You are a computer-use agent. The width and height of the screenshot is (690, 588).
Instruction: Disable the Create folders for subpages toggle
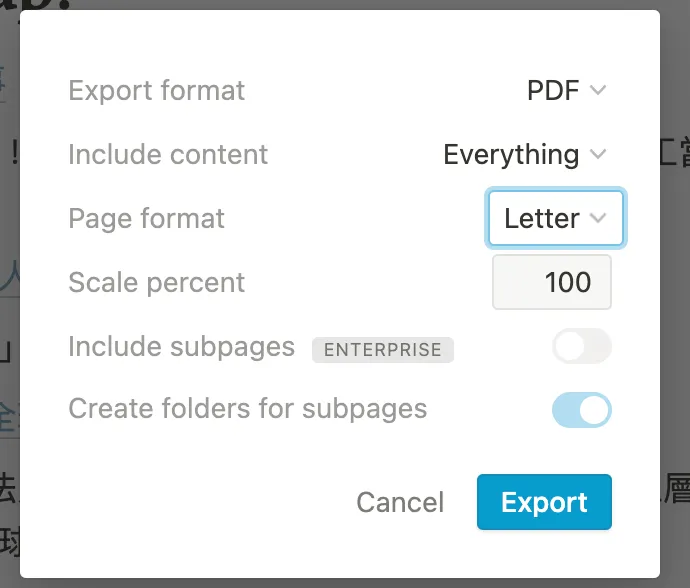click(581, 410)
